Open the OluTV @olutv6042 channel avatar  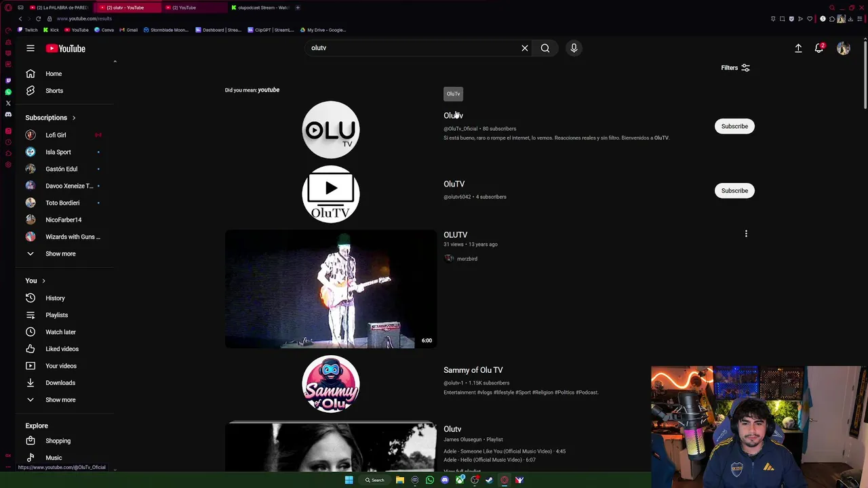coord(331,194)
